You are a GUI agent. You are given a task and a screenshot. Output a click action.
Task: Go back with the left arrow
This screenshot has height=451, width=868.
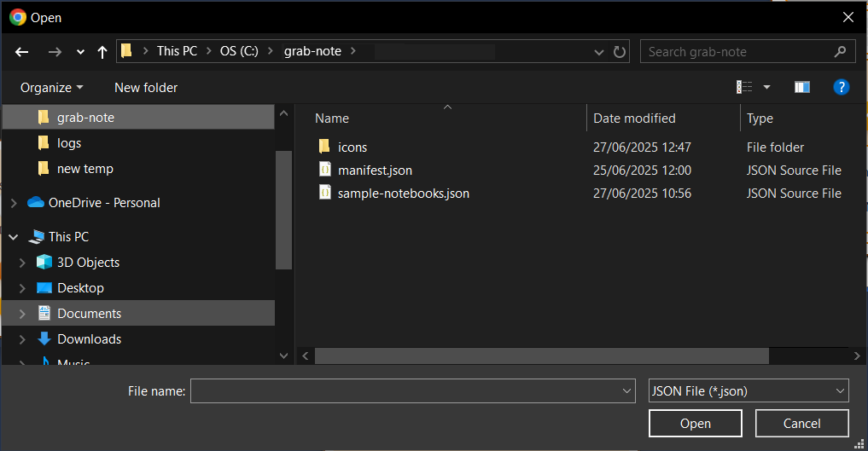[21, 52]
